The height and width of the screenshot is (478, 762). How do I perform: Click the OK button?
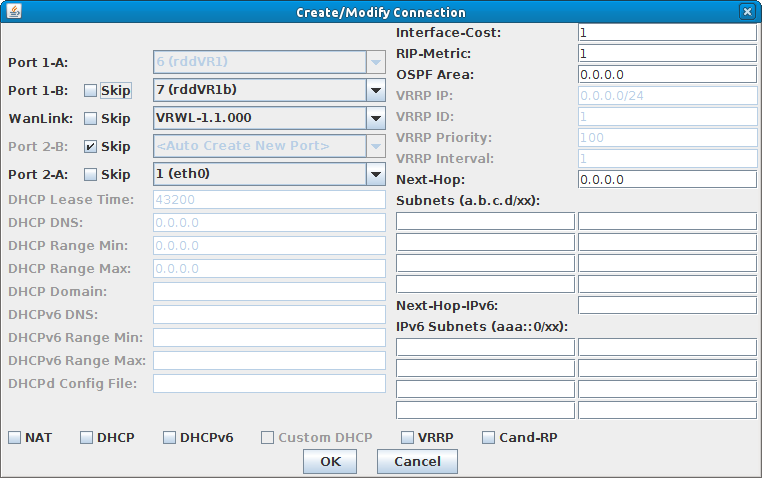(x=330, y=461)
